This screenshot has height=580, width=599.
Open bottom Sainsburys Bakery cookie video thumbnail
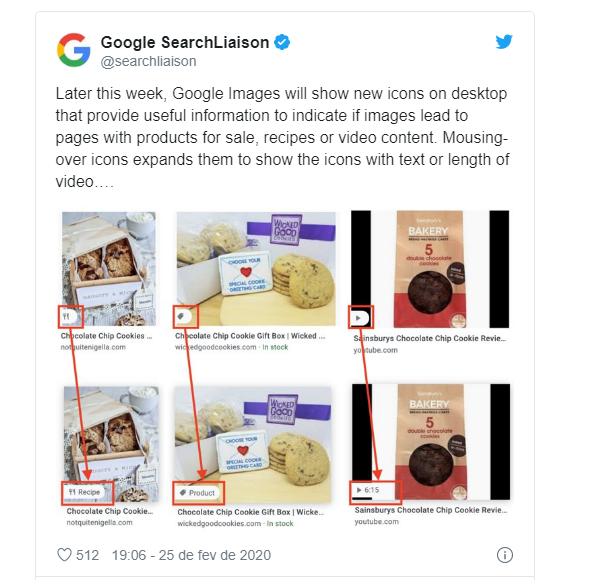tap(431, 442)
